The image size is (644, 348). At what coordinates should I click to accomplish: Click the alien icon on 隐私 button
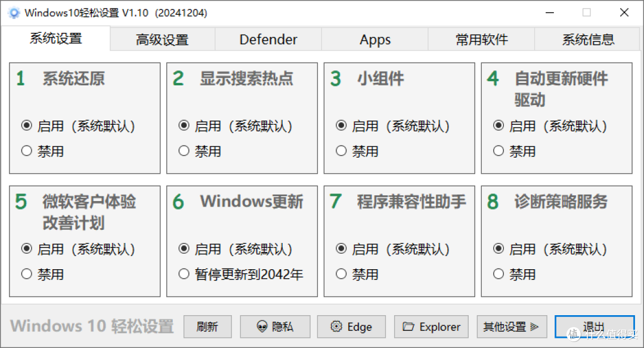262,327
